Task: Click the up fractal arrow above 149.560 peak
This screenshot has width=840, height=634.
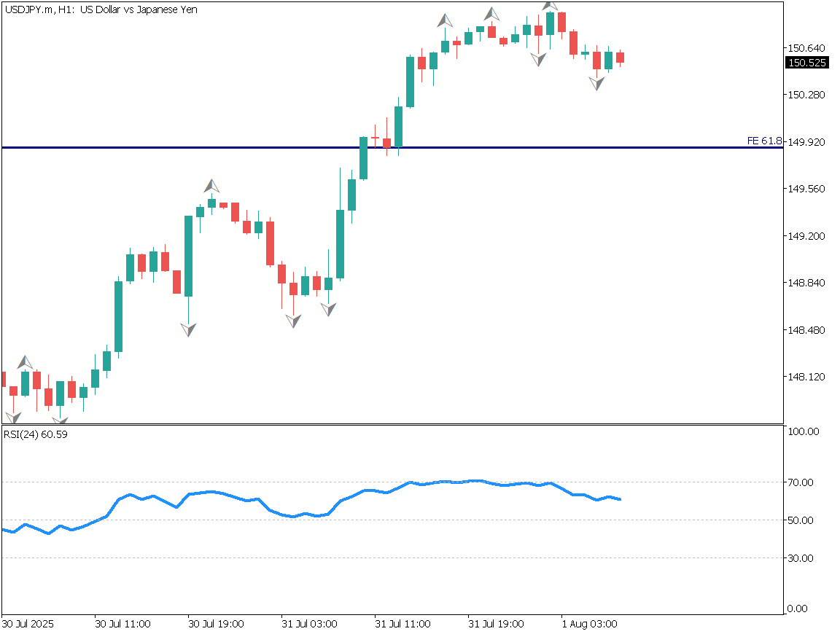Action: (x=211, y=186)
